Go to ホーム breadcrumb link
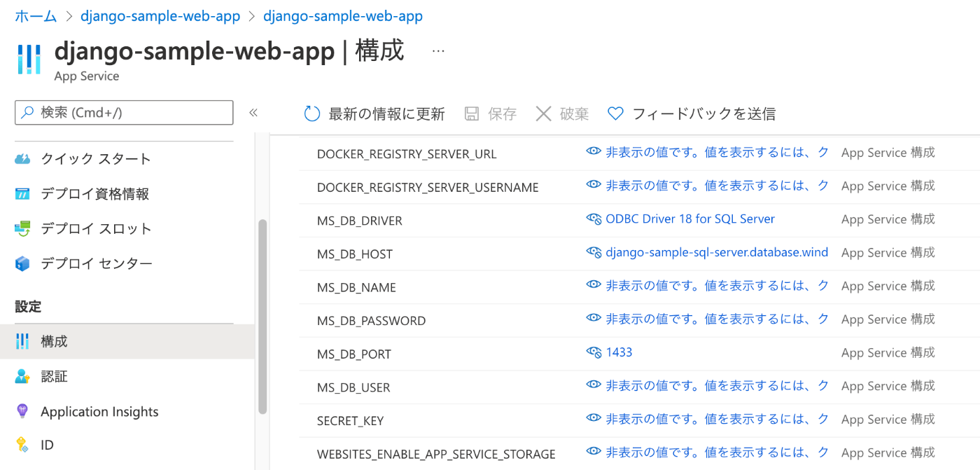 point(36,15)
